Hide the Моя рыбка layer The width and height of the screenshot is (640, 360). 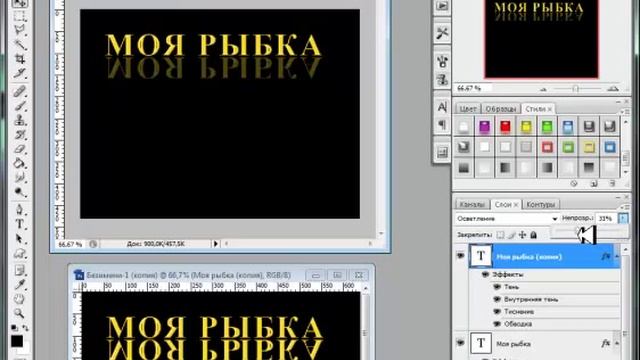(x=460, y=343)
